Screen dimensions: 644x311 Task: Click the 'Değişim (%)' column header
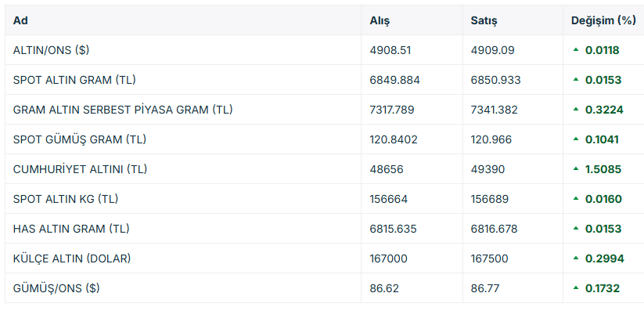(x=603, y=20)
